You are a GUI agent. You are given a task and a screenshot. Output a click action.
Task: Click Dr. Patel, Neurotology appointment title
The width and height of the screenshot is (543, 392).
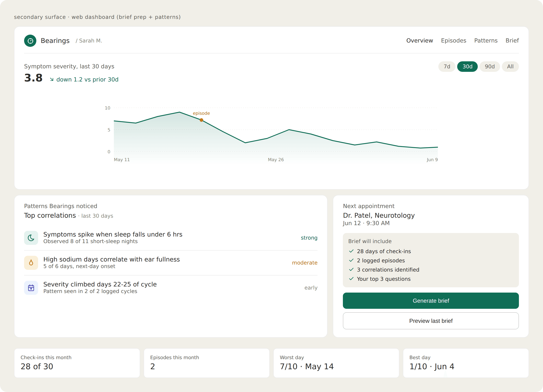(379, 215)
